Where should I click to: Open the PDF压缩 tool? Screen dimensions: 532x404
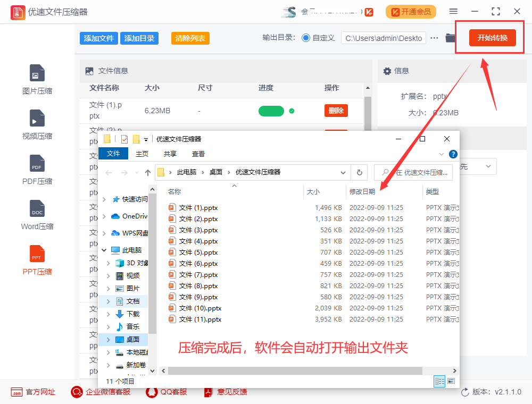[37, 170]
